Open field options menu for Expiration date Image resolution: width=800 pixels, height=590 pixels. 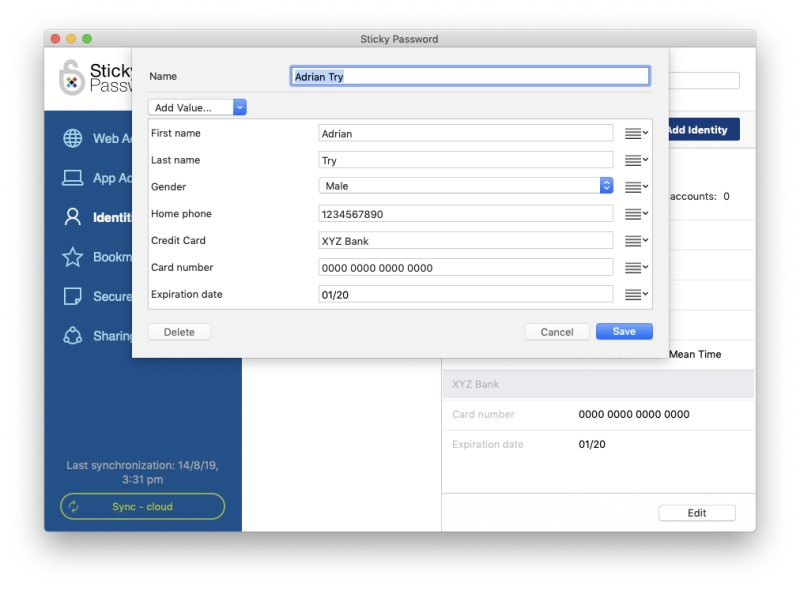coord(636,294)
